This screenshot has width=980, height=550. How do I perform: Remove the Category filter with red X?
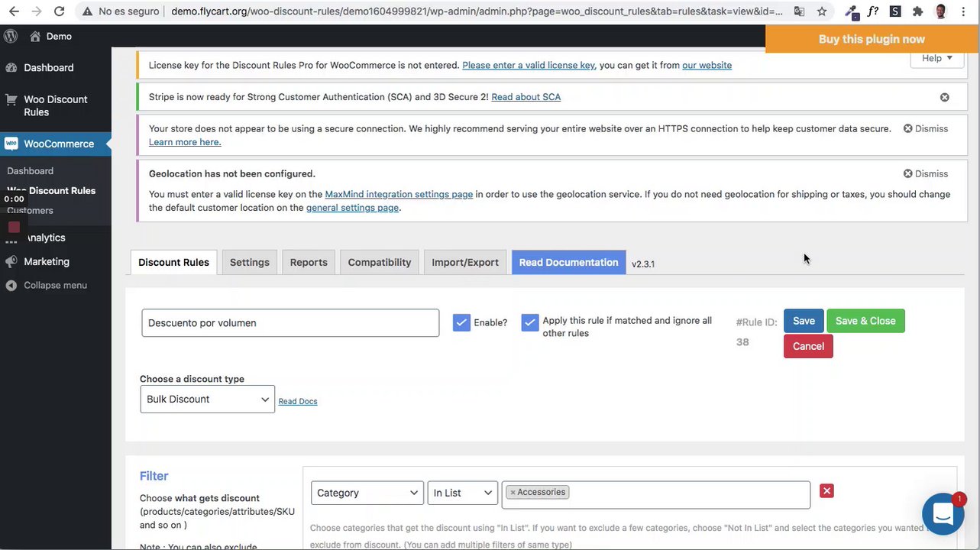point(826,491)
